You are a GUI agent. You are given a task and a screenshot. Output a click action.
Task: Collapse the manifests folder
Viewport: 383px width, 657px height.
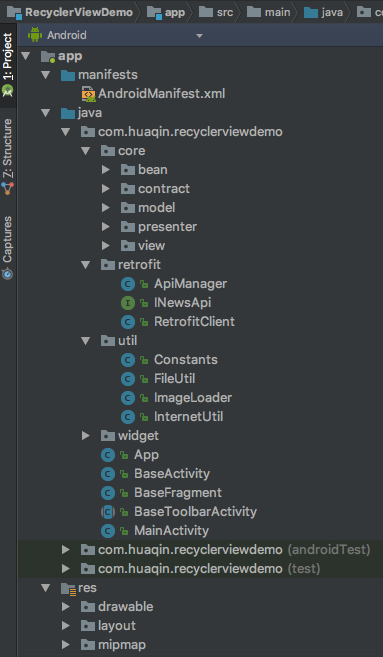coord(46,75)
